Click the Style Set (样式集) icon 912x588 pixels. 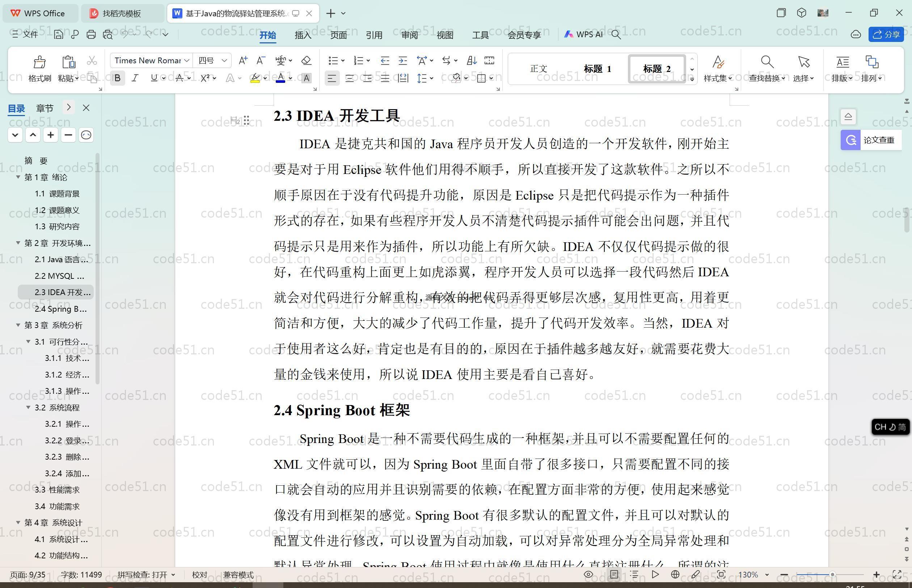tap(718, 61)
